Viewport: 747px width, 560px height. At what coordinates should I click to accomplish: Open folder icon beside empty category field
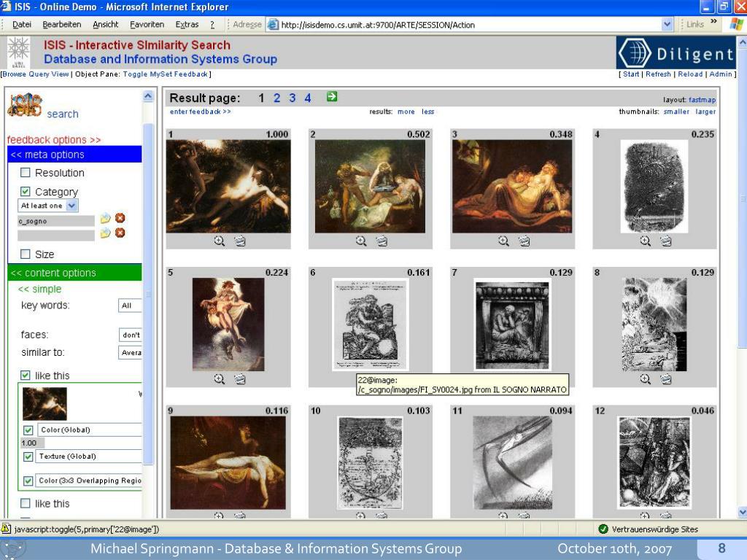(105, 233)
